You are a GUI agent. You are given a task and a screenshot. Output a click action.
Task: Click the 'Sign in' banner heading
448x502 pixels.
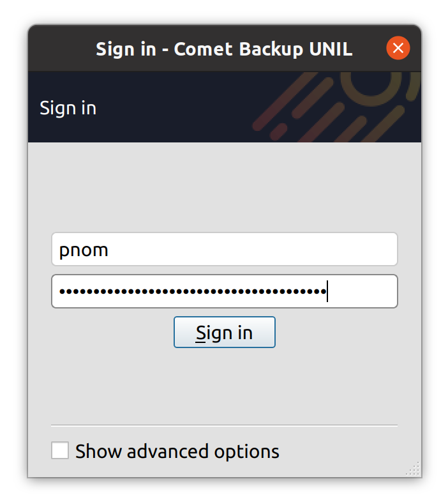click(68, 108)
